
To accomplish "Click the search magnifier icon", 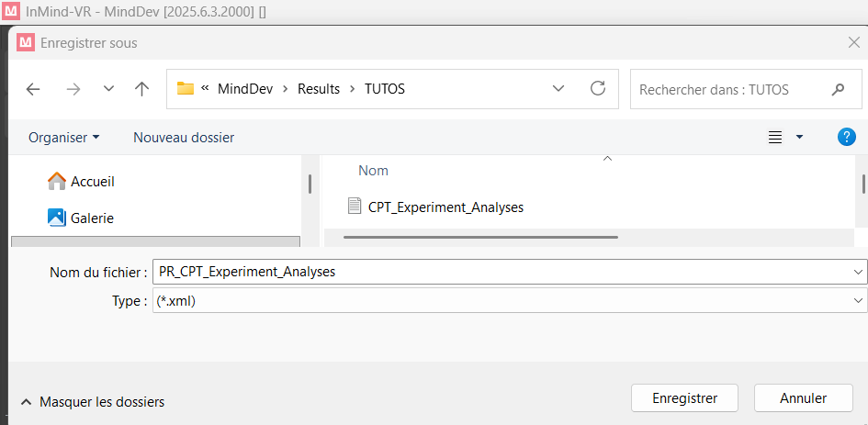I will pos(838,89).
